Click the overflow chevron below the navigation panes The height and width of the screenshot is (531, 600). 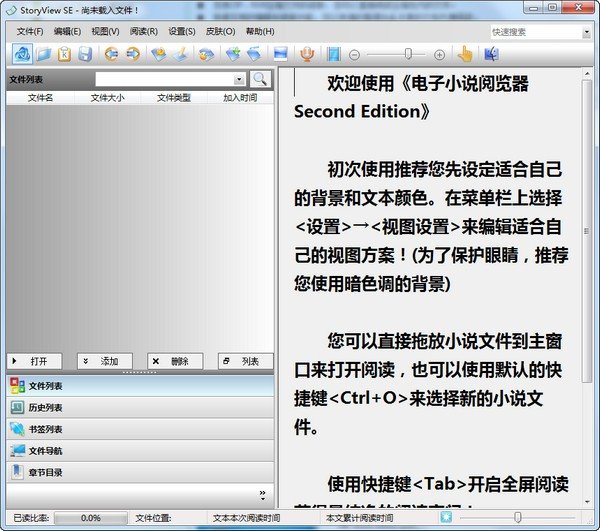pos(262,495)
